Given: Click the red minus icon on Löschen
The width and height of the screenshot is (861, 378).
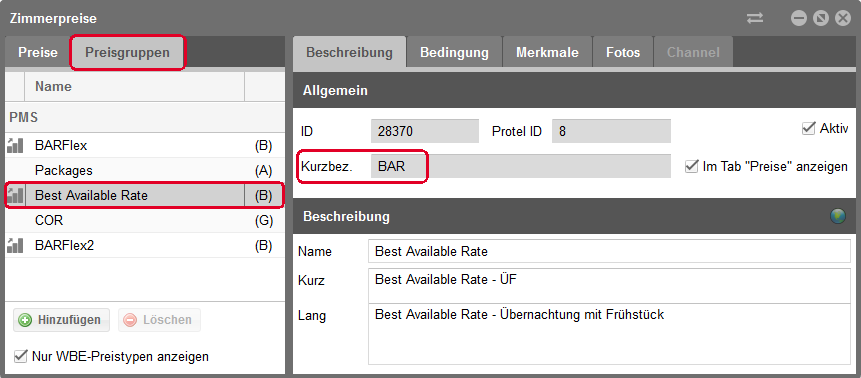Looking at the screenshot, I should [130, 320].
